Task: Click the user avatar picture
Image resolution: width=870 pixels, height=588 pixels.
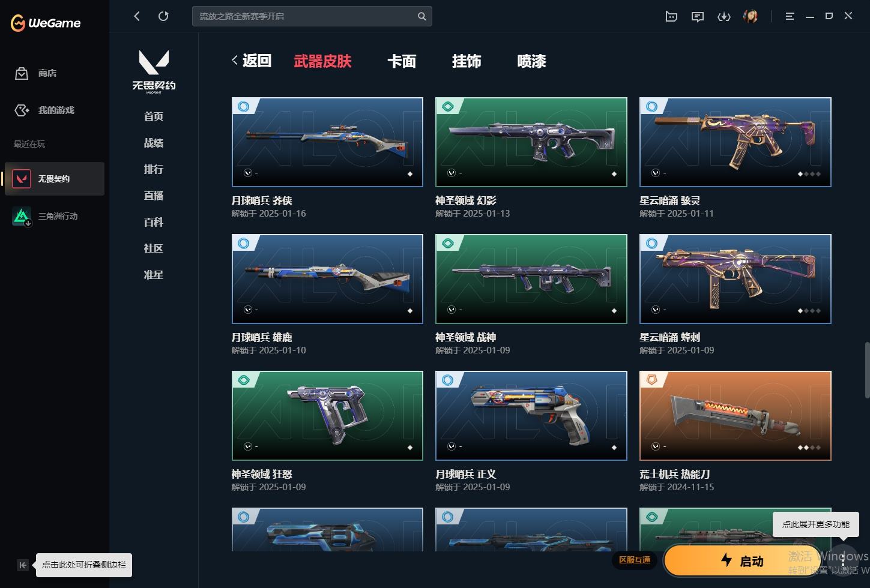Action: click(x=750, y=16)
